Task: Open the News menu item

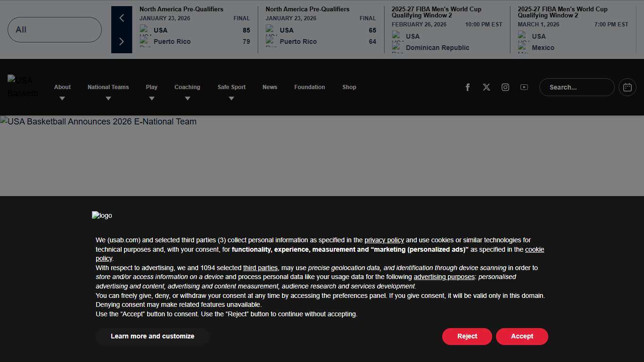Action: (x=270, y=87)
